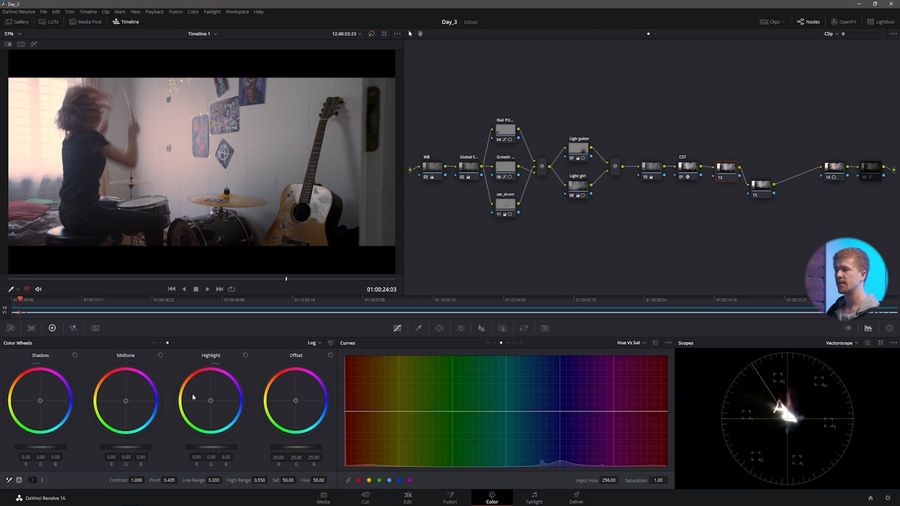Open the Gallery panel
The height and width of the screenshot is (506, 900).
tap(17, 21)
